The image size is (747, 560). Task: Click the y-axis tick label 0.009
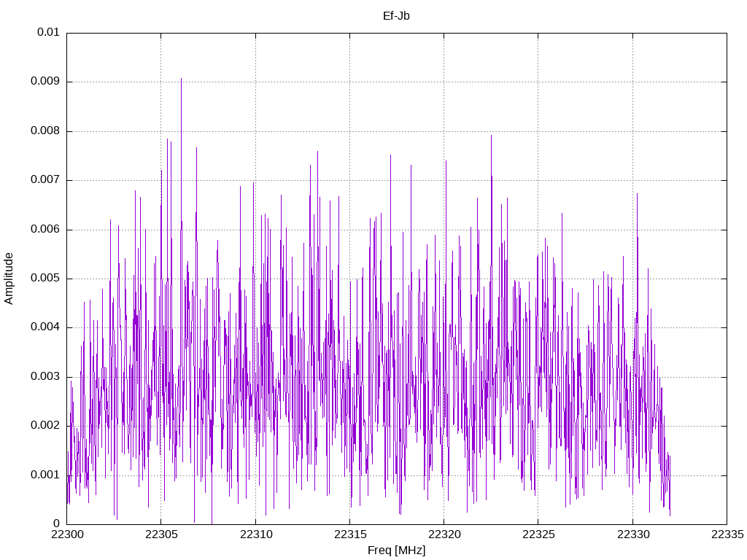pos(45,82)
